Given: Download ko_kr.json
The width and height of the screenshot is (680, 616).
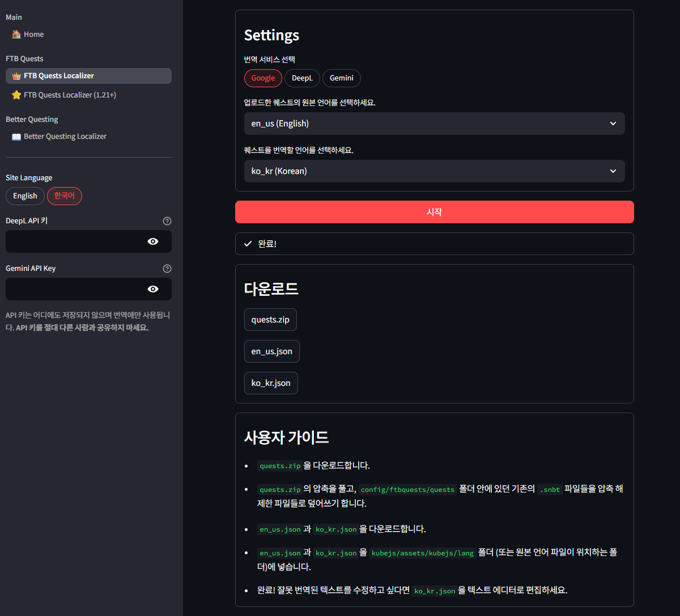Looking at the screenshot, I should (271, 383).
